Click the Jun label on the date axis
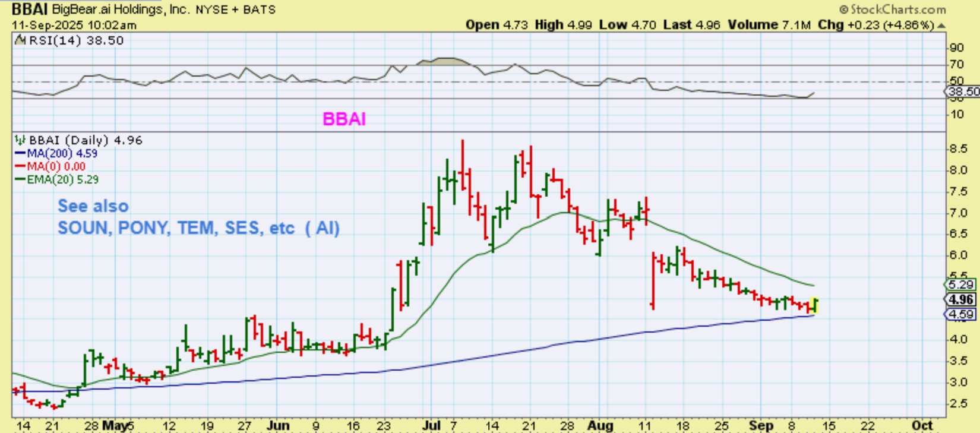 click(x=278, y=426)
